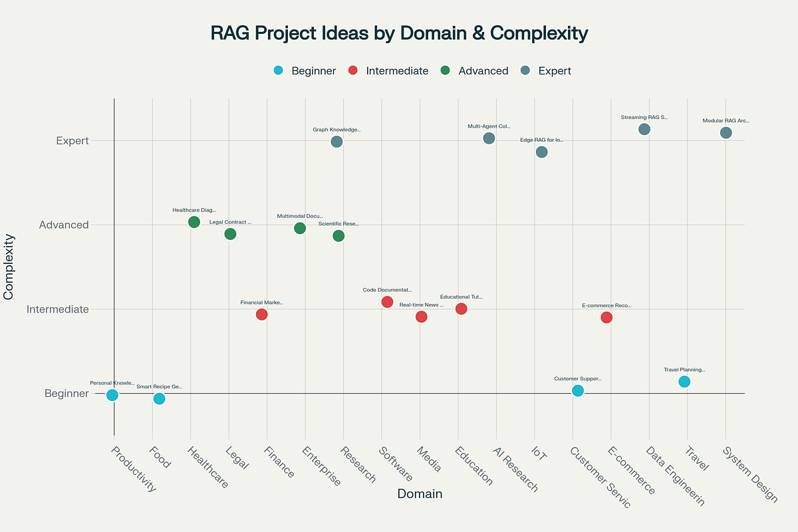
Task: Click the Customer Suppor... blue marker
Action: pos(578,390)
